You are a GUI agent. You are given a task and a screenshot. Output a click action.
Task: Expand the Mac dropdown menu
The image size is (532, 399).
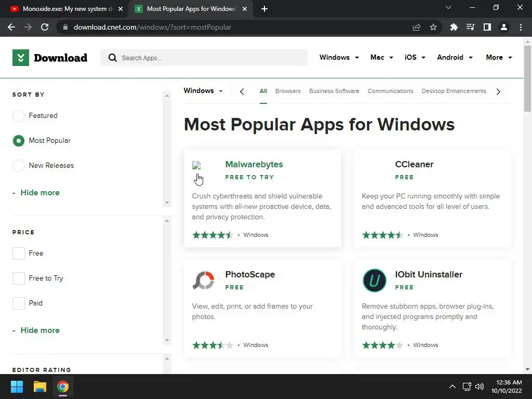(x=382, y=57)
